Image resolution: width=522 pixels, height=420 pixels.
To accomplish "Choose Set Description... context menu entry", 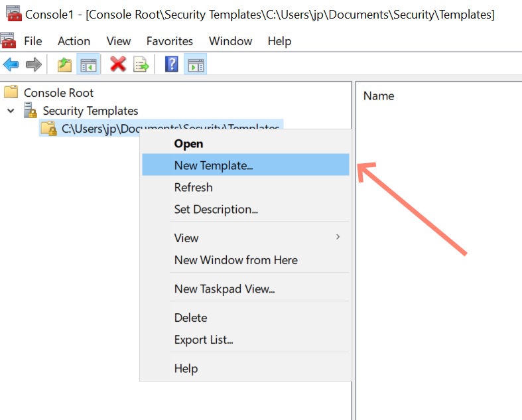I will [x=216, y=209].
